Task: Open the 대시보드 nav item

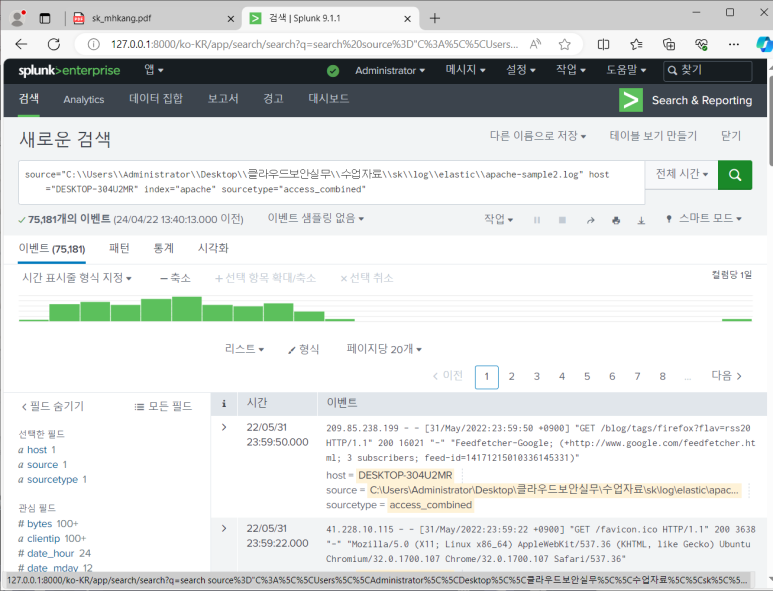Action: pyautogui.click(x=328, y=99)
